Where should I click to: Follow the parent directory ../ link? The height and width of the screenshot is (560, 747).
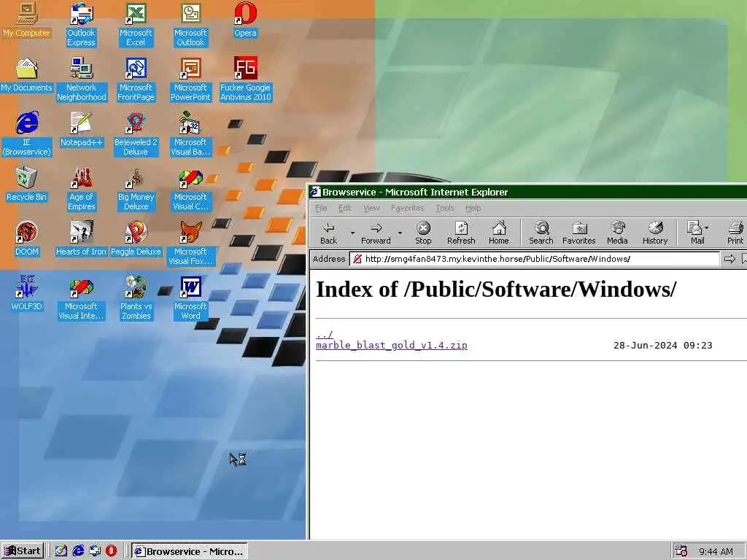[325, 335]
